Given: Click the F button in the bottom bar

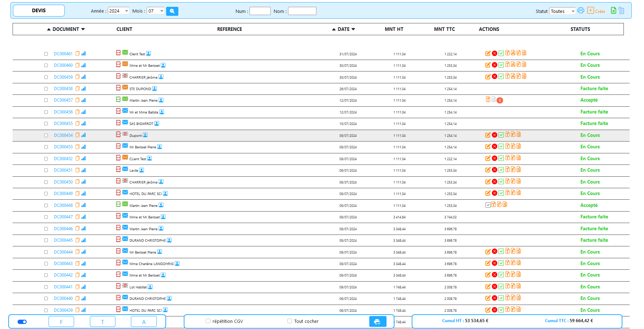Looking at the screenshot, I should (x=61, y=321).
